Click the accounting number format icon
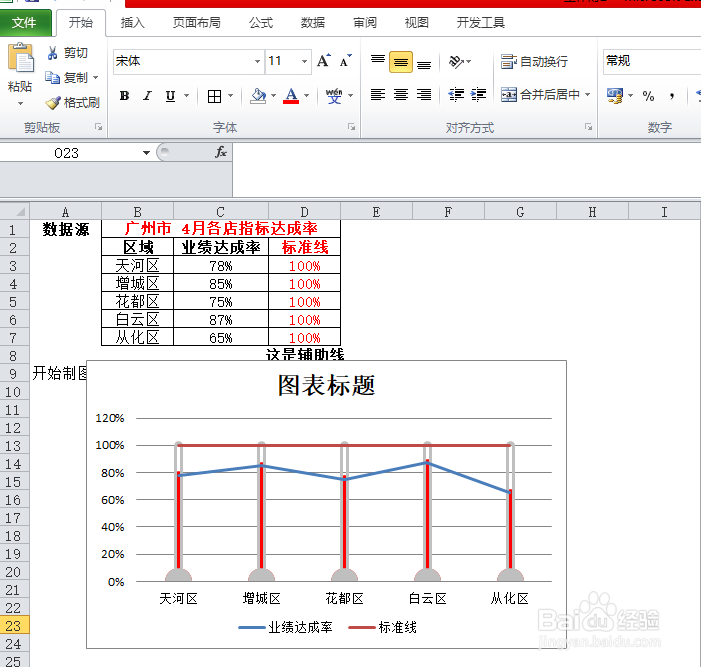Image resolution: width=701 pixels, height=667 pixels. (x=615, y=95)
